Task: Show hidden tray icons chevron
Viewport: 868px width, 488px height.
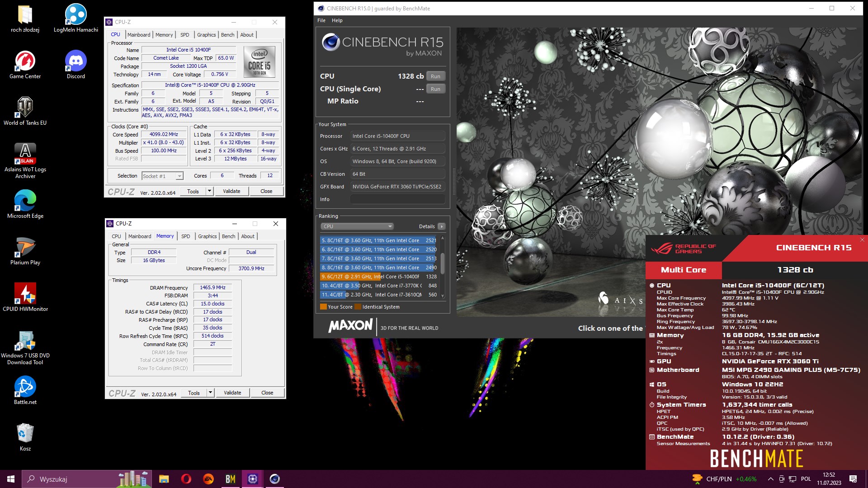Action: [770, 479]
